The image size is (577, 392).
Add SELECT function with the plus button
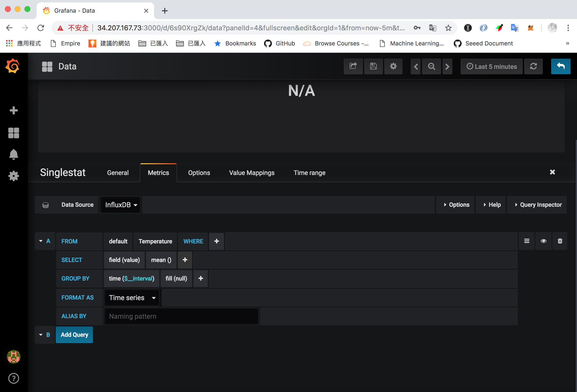point(185,260)
